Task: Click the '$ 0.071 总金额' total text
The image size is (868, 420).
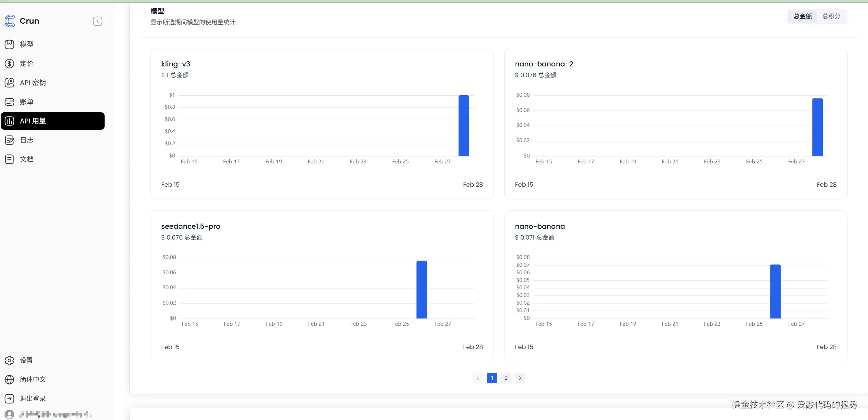Action: click(x=534, y=237)
